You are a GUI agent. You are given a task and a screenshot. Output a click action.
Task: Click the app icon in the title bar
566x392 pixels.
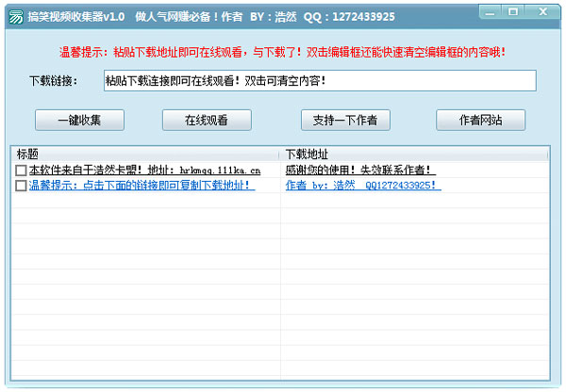tap(12, 16)
